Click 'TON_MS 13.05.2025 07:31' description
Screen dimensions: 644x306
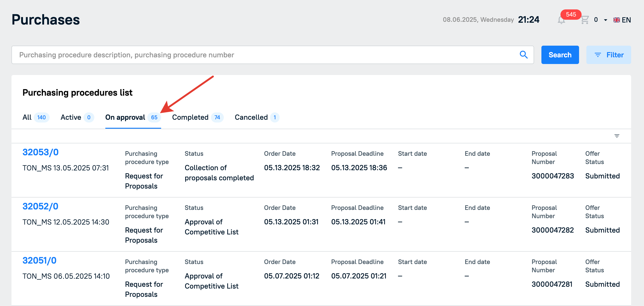coord(66,168)
